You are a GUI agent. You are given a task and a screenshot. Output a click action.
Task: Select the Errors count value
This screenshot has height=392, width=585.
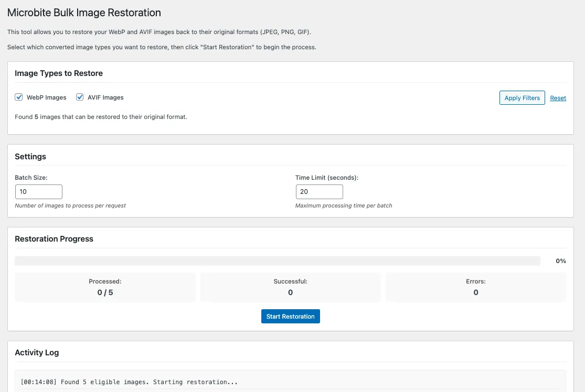click(476, 292)
